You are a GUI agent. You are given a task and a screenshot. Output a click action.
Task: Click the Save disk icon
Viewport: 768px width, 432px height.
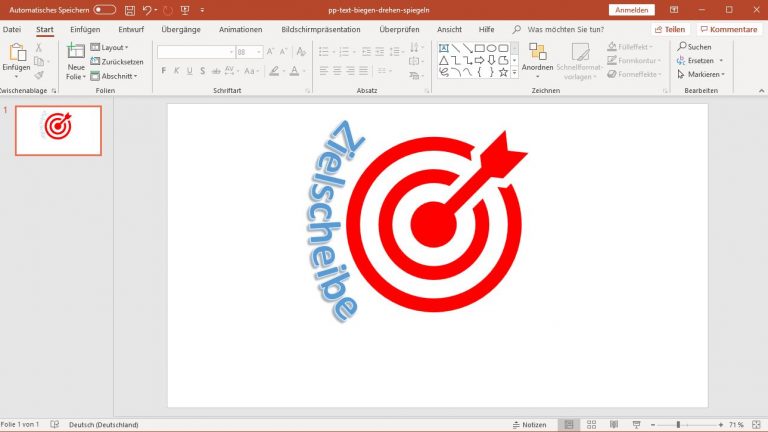click(x=130, y=10)
